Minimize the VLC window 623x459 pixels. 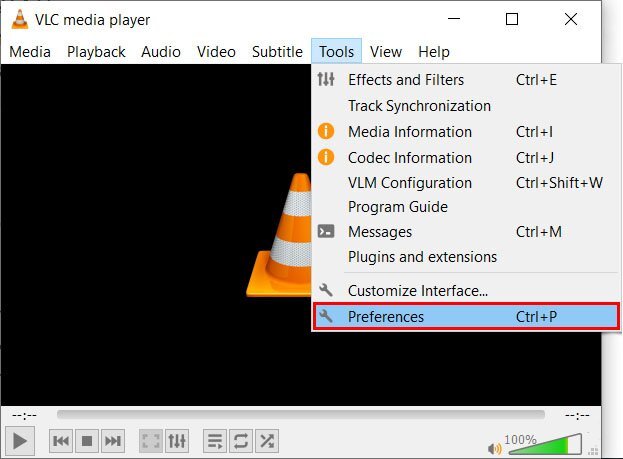[454, 19]
